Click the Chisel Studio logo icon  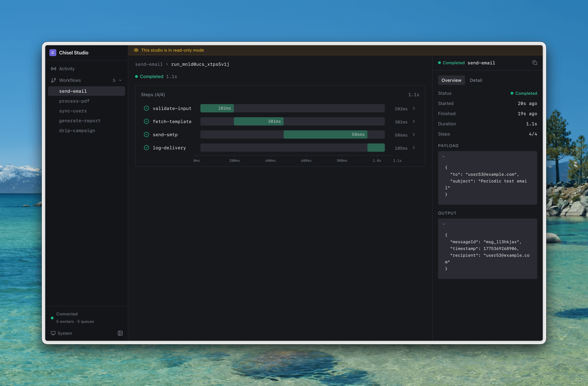pyautogui.click(x=53, y=53)
